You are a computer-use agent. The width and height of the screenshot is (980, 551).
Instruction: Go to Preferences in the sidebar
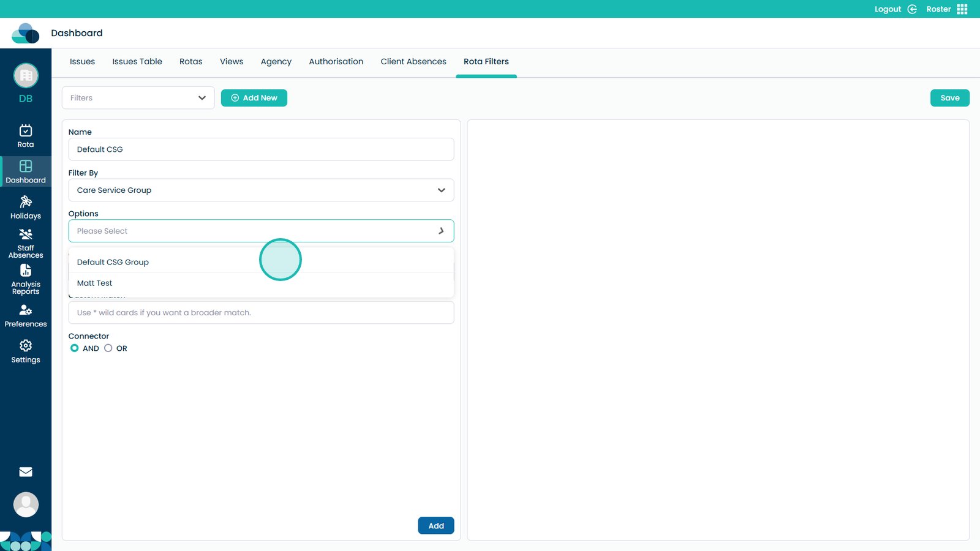pos(26,310)
